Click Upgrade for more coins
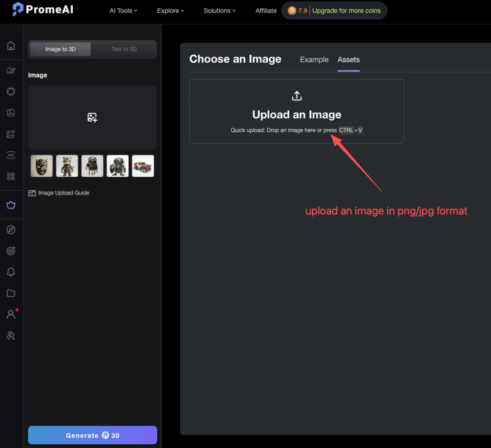 (346, 11)
